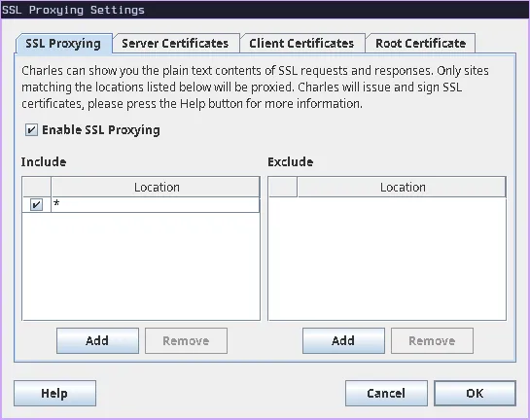
Task: Go to the Root Certificate tab
Action: [421, 43]
